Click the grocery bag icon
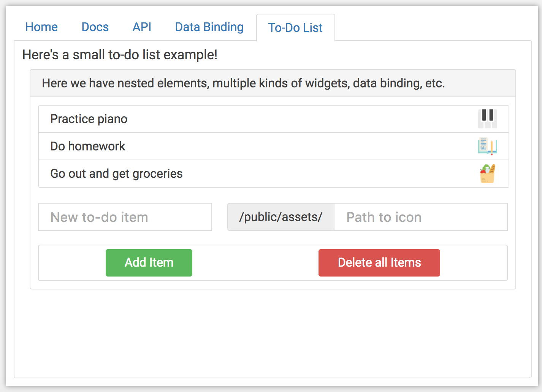The height and width of the screenshot is (392, 542). (487, 174)
